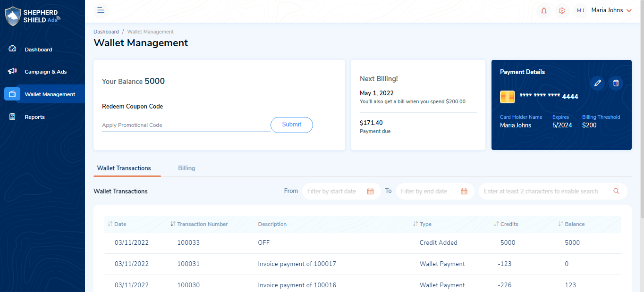The image size is (644, 292).
Task: Submit the coupon code
Action: (292, 125)
